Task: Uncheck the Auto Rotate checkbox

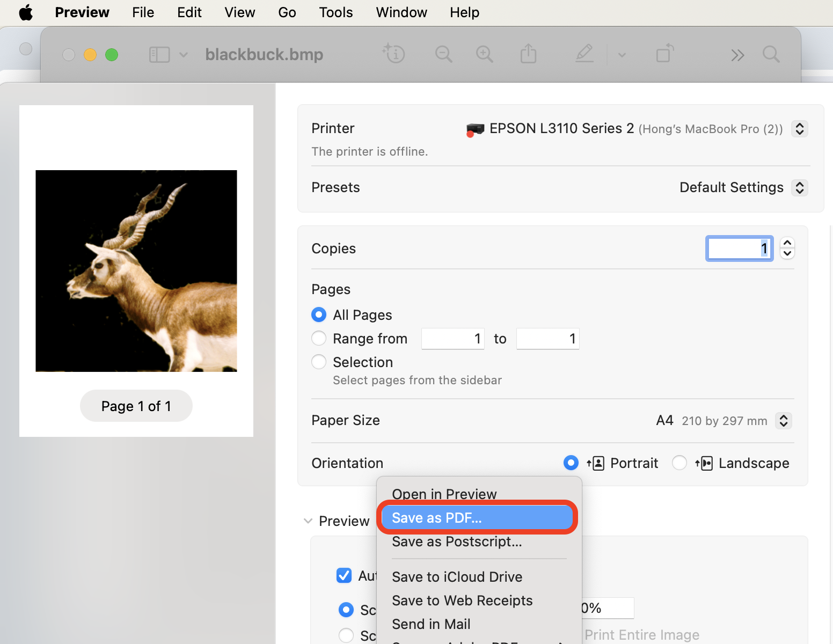Action: coord(344,575)
